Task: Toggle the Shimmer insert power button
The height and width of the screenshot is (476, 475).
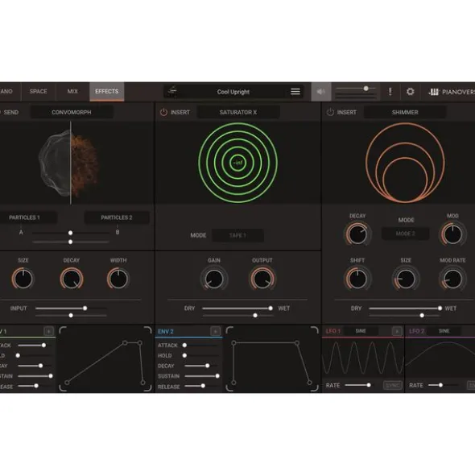Action: click(x=330, y=112)
